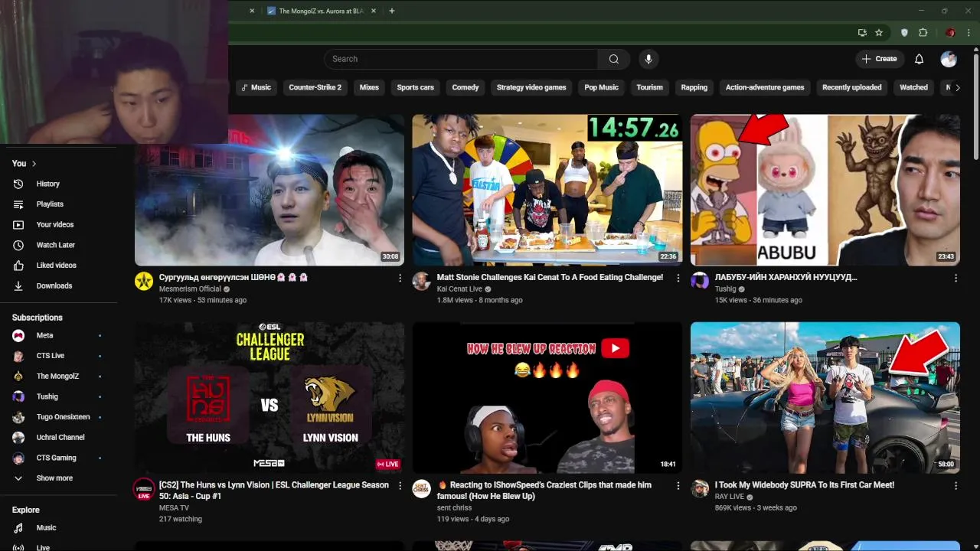Open a new browser tab
Screen dimensions: 980x551
click(x=391, y=11)
